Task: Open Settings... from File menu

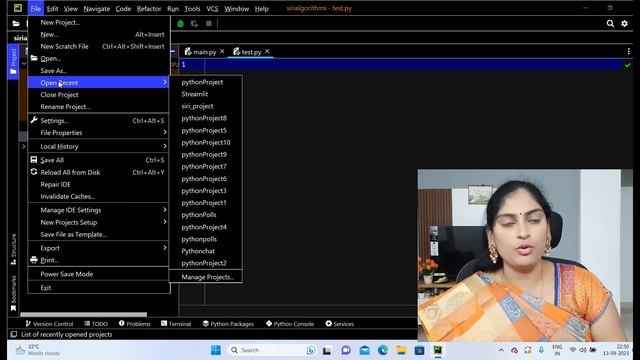Action: click(99, 121)
